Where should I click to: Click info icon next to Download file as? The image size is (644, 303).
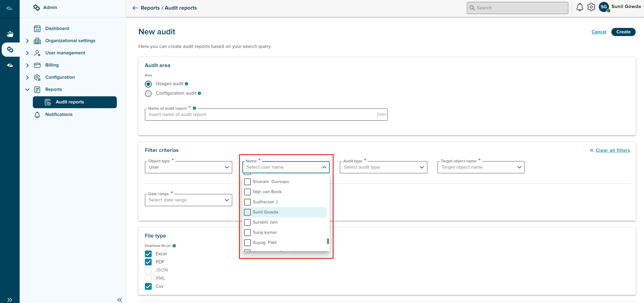(174, 246)
